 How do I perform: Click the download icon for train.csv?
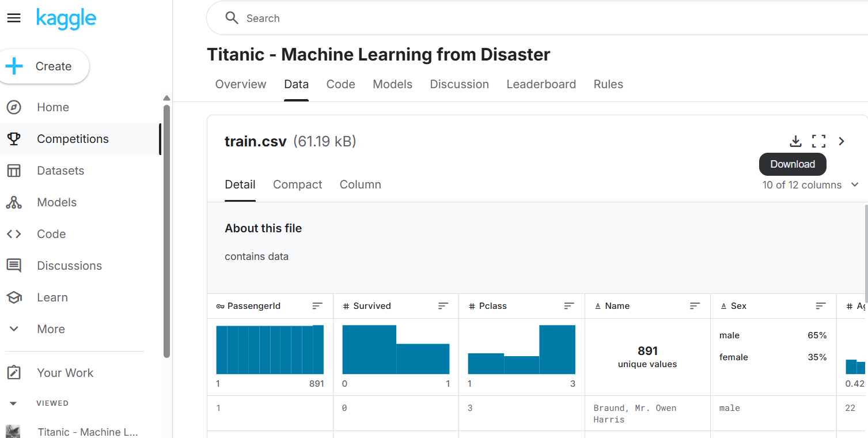pyautogui.click(x=795, y=141)
